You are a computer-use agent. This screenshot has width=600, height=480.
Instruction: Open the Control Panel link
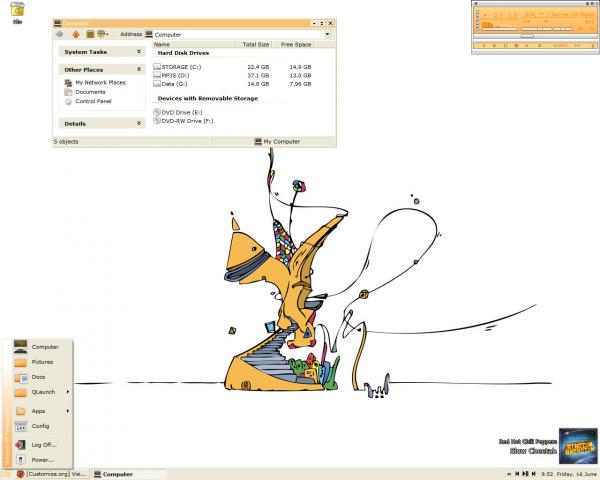[x=88, y=101]
